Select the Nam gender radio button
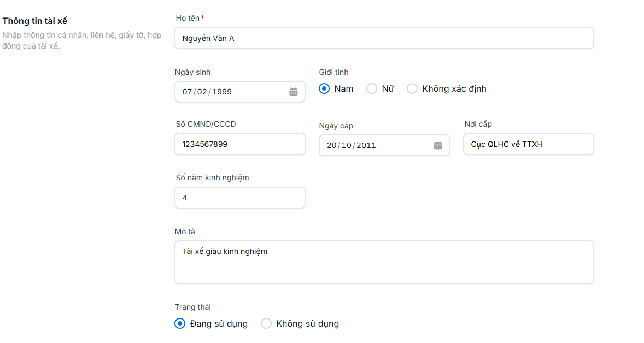 click(x=323, y=88)
